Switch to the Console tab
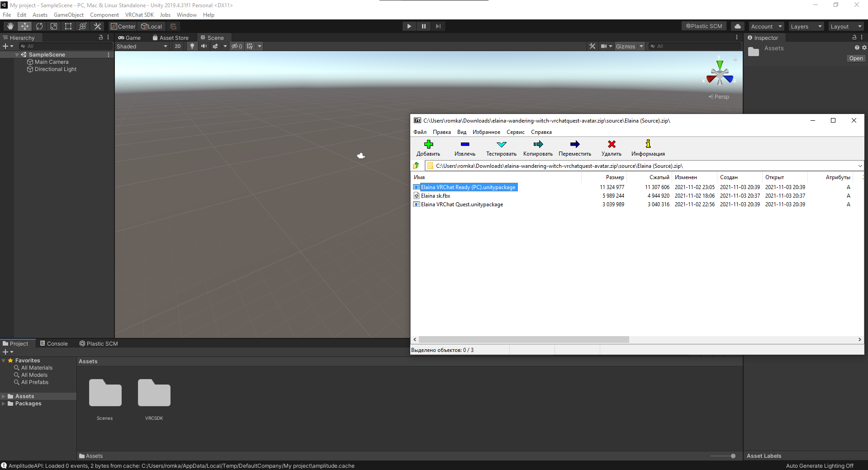The height and width of the screenshot is (470, 868). click(x=54, y=344)
